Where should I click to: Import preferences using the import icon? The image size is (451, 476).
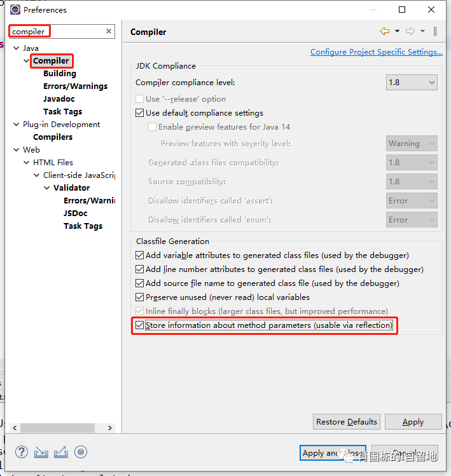pos(41,452)
